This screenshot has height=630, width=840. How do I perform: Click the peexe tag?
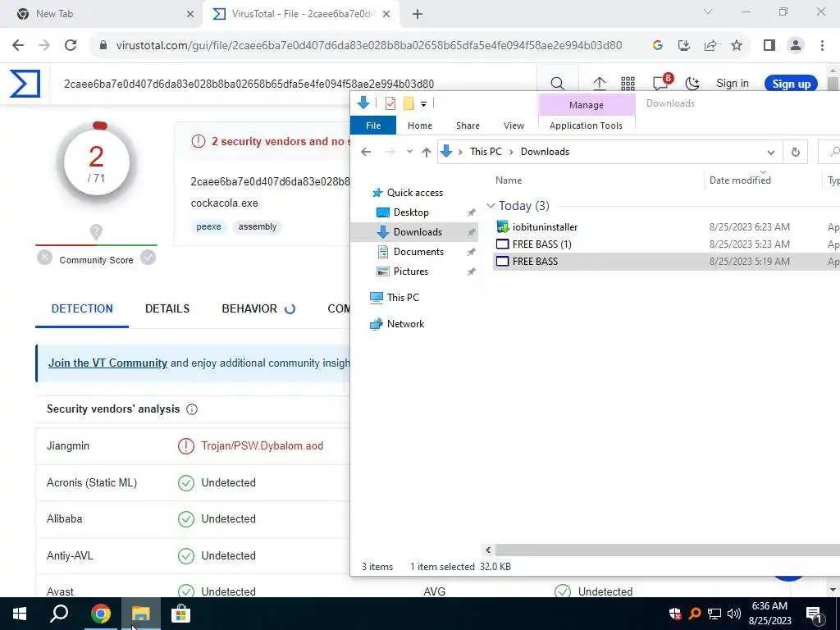point(208,226)
